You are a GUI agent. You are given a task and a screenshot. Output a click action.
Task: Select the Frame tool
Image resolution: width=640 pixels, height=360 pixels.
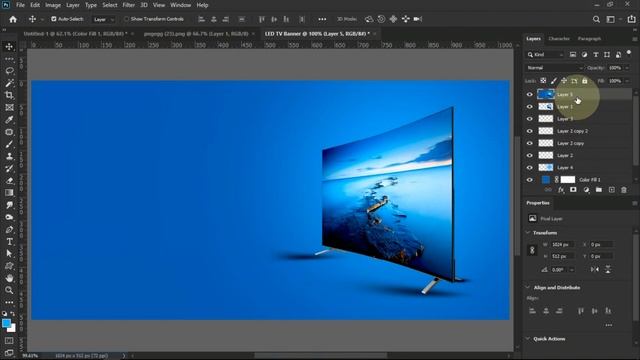[x=9, y=108]
